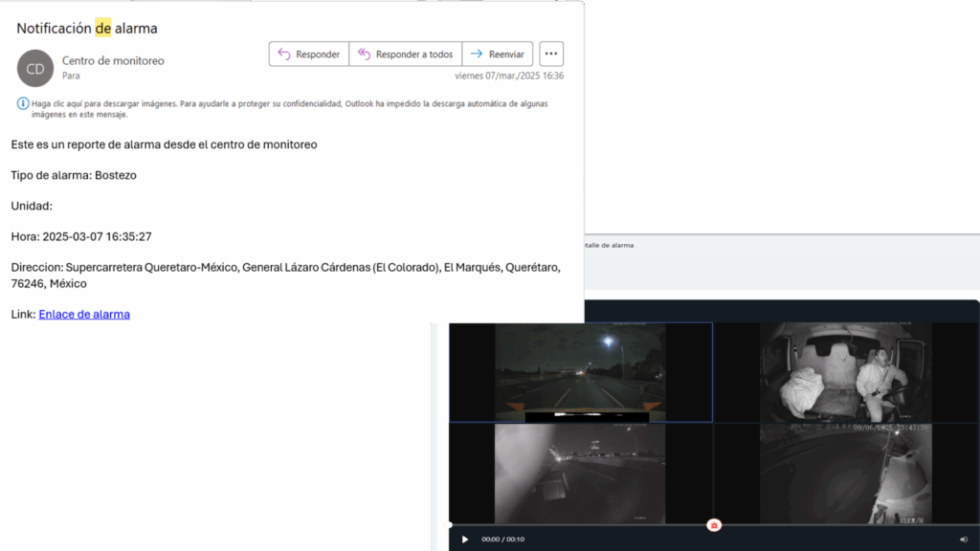Image resolution: width=980 pixels, height=551 pixels.
Task: Mute the video with speaker icon
Action: 964,540
